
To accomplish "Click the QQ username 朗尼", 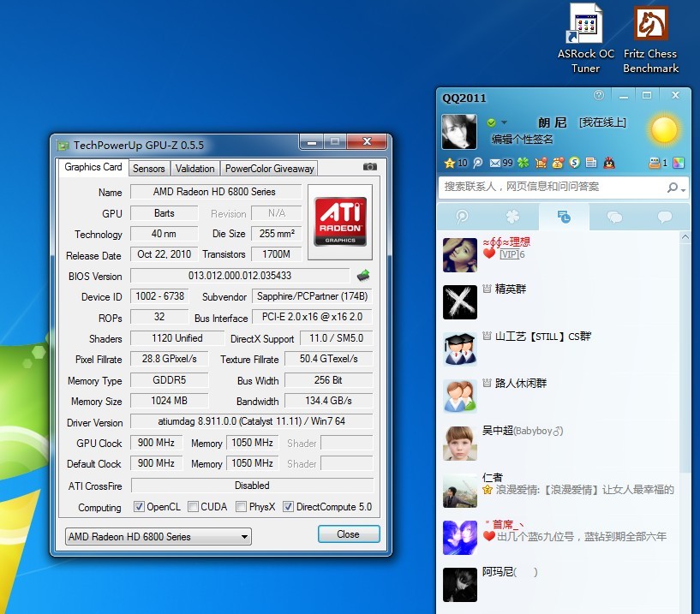I will 553,122.
